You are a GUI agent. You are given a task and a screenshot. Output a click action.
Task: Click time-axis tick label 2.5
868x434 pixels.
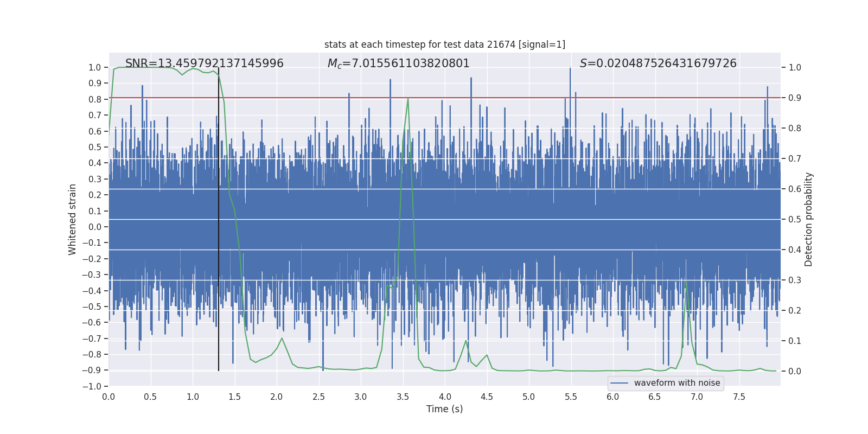tap(318, 397)
